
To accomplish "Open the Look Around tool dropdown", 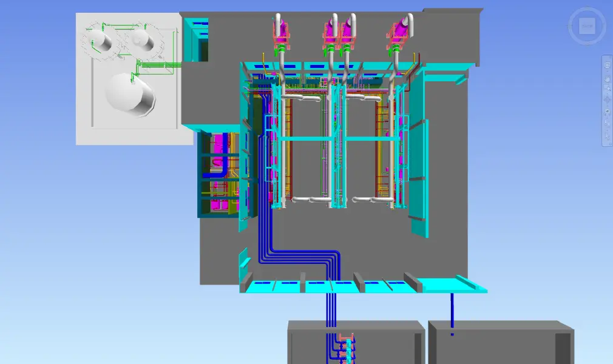I will click(607, 117).
